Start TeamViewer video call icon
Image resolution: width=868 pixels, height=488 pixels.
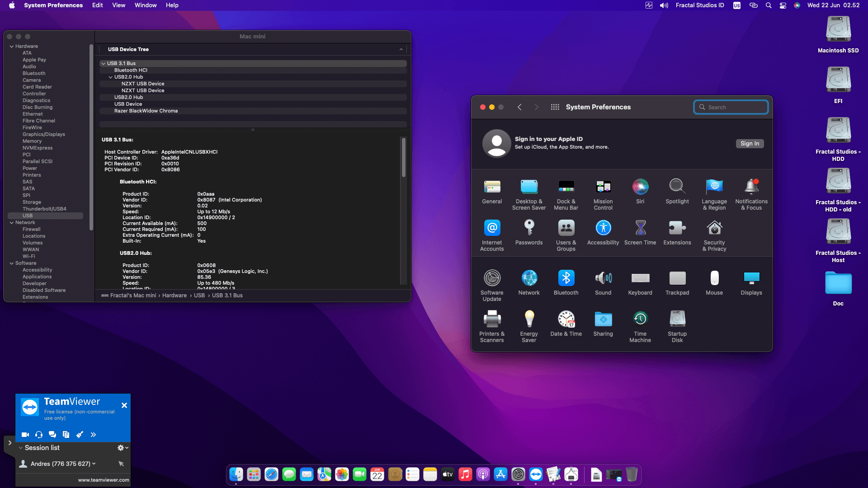pyautogui.click(x=25, y=435)
